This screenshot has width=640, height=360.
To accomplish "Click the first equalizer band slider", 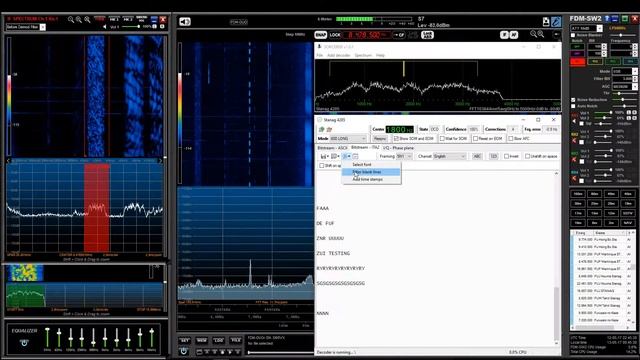I will click(x=47, y=337).
